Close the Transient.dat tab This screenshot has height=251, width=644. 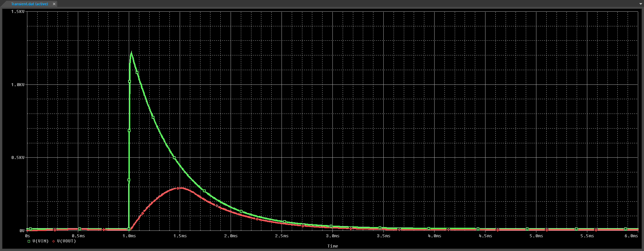coord(54,4)
